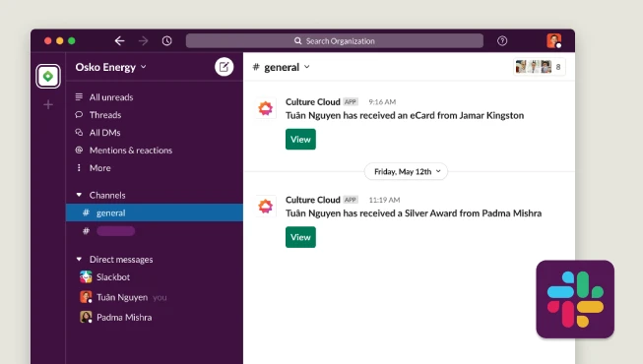Open user profile avatar in title bar
The width and height of the screenshot is (643, 364).
coord(553,40)
